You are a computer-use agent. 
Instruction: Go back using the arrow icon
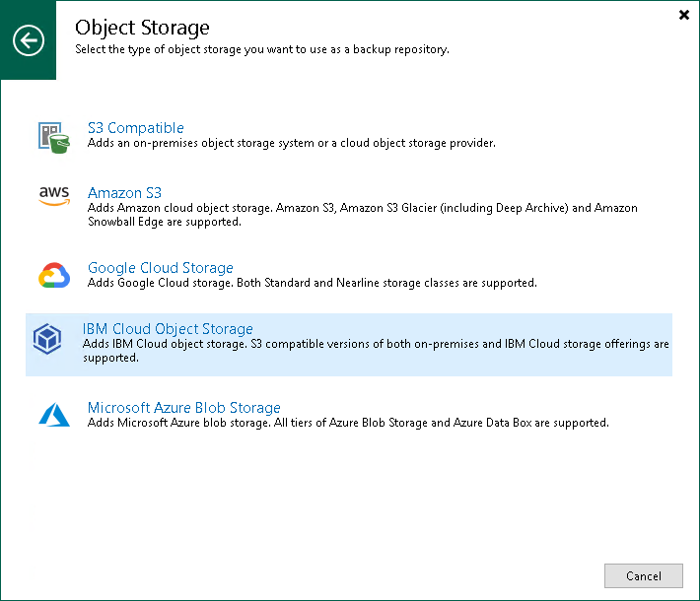click(x=29, y=40)
